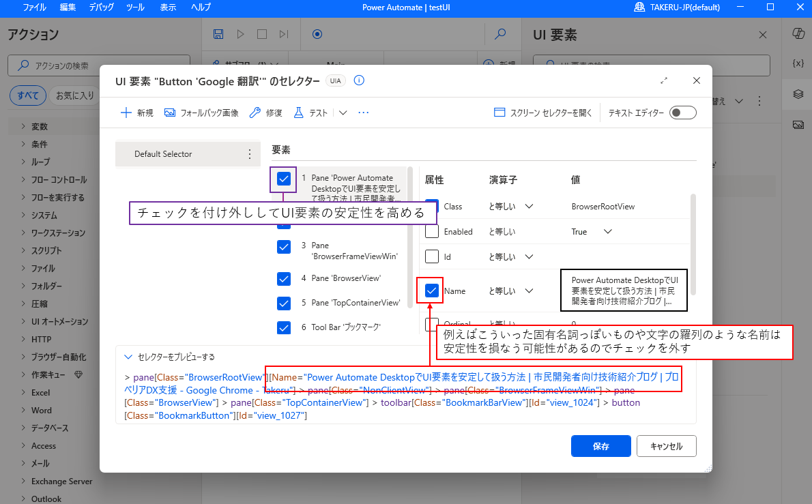Open the ツール menu
This screenshot has height=504, width=812.
tap(134, 8)
